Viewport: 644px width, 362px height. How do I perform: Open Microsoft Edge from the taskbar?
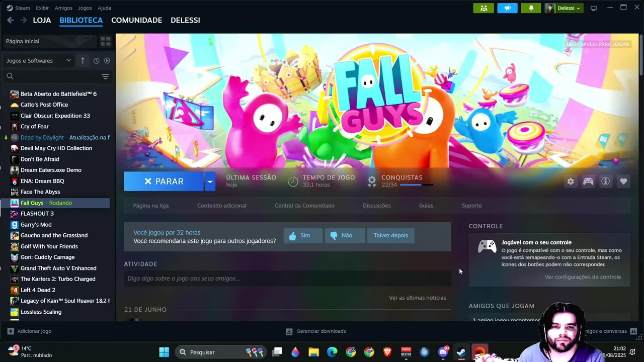click(332, 352)
